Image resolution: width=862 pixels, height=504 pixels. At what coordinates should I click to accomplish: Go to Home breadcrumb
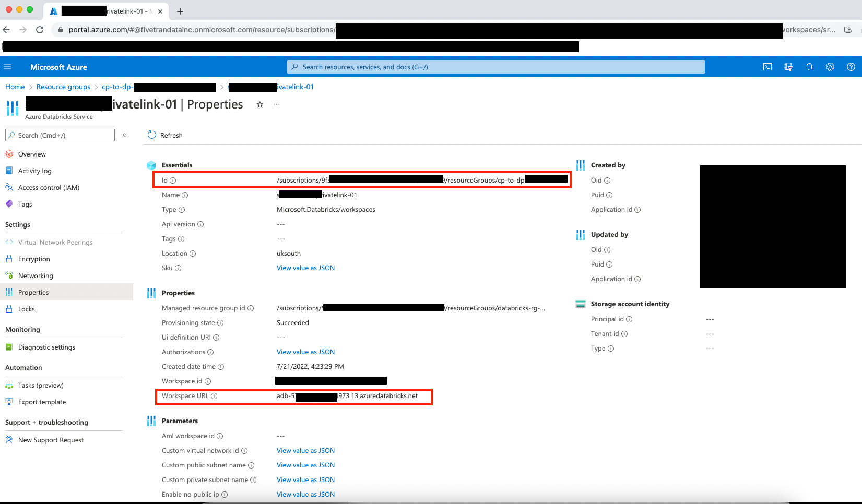point(15,87)
